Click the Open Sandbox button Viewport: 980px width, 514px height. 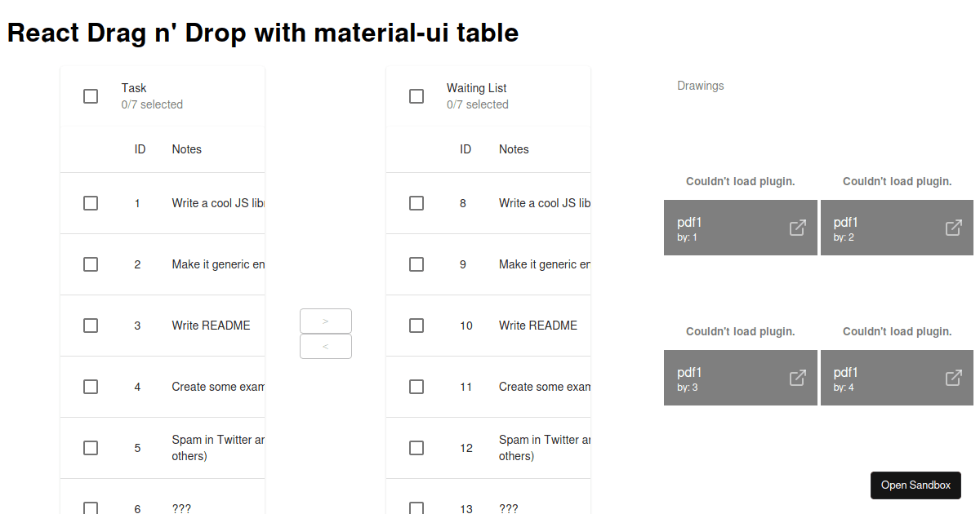coord(915,485)
